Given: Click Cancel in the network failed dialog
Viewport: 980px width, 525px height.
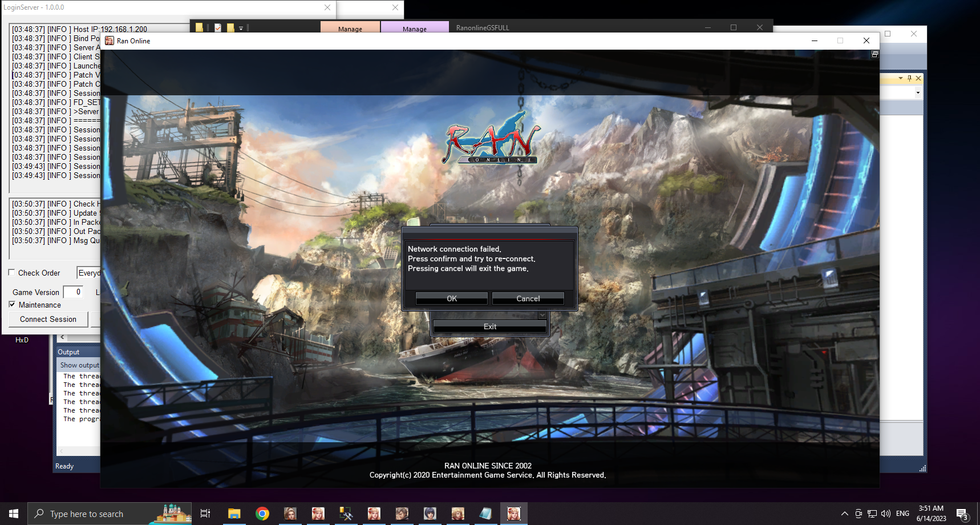Looking at the screenshot, I should 528,298.
